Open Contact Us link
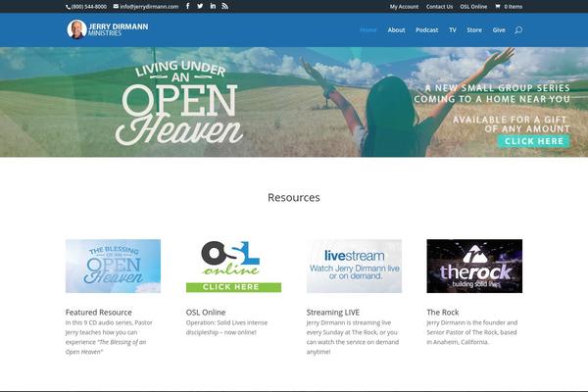The height and width of the screenshot is (392, 588). [x=439, y=7]
